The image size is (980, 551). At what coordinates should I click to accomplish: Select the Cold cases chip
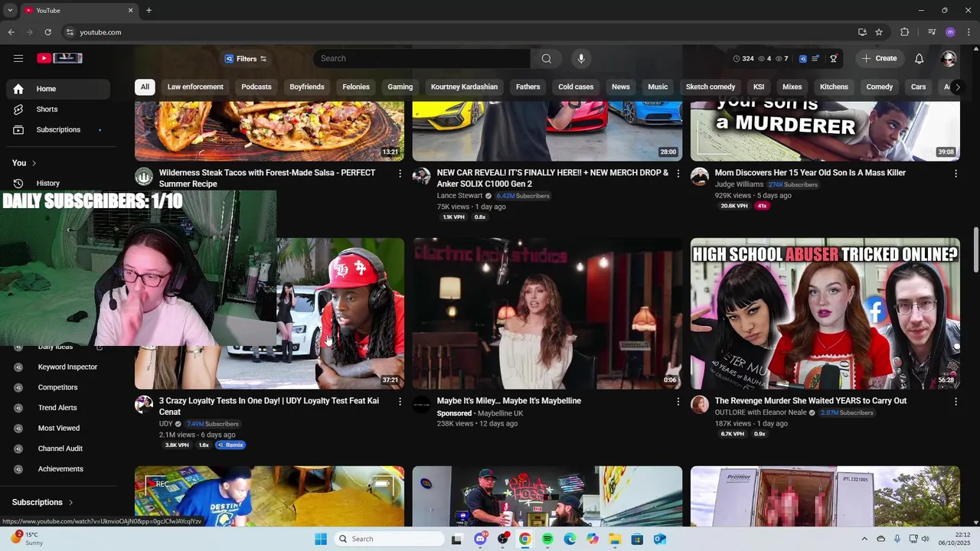(x=576, y=87)
